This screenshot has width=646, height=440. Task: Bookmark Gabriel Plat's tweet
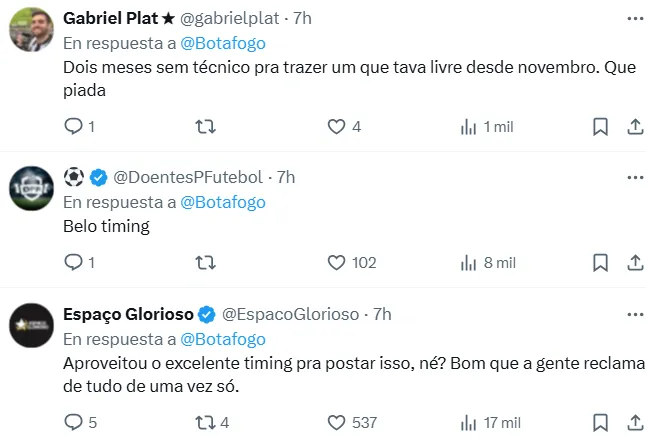click(600, 127)
